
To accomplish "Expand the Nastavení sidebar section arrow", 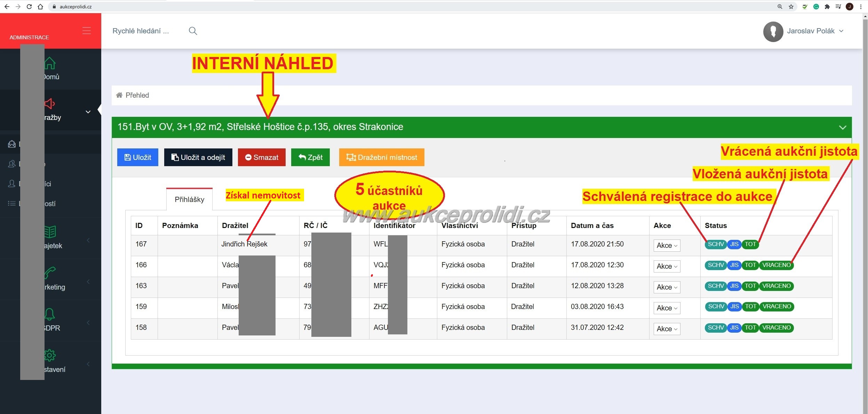I will click(88, 364).
